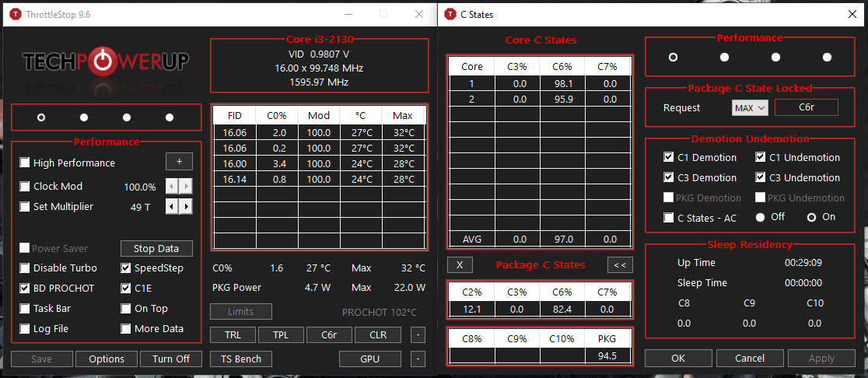Uncheck C3 Demotion

[x=669, y=177]
